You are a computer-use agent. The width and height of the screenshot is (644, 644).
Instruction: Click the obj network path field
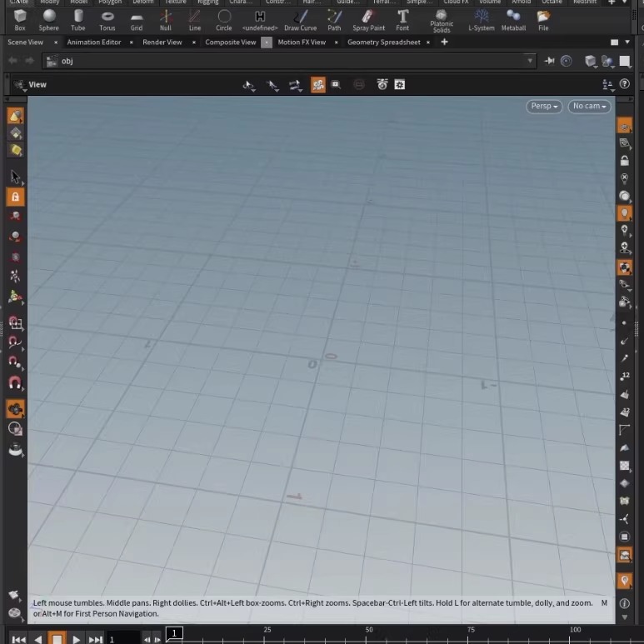(x=289, y=61)
